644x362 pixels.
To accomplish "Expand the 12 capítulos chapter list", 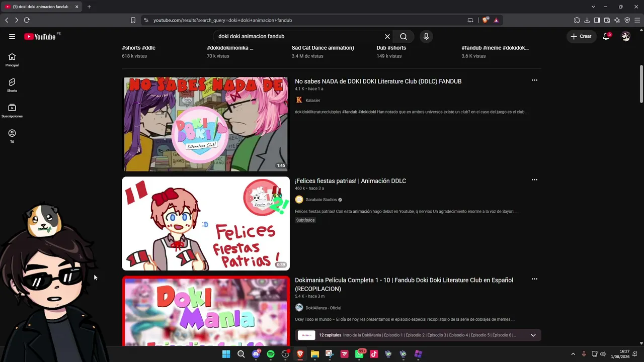I will [x=533, y=335].
